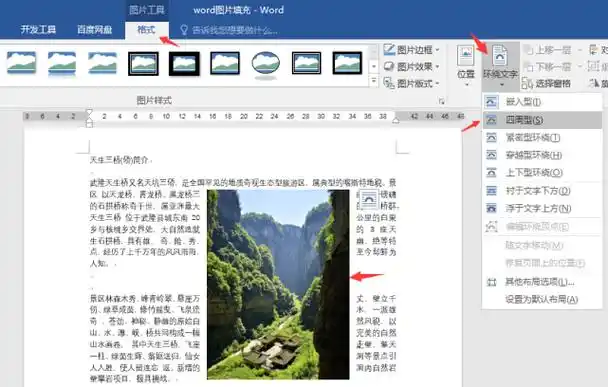Click the 图片工具 contextual tab header

pos(147,10)
